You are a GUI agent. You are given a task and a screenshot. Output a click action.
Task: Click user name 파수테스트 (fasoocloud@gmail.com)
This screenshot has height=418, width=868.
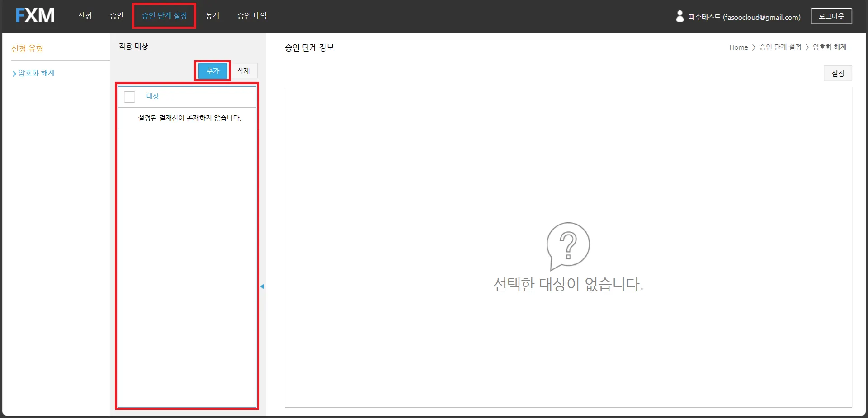point(744,17)
